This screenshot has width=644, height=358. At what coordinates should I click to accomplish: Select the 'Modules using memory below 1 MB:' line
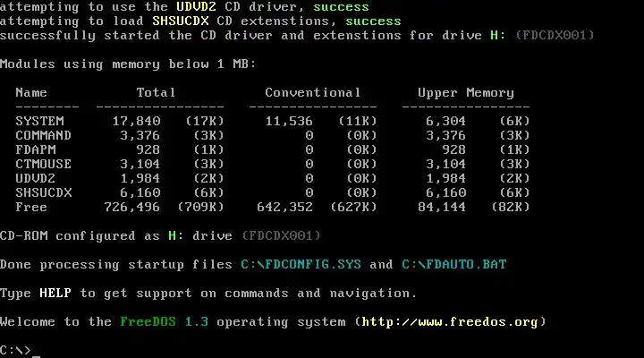tap(128, 64)
